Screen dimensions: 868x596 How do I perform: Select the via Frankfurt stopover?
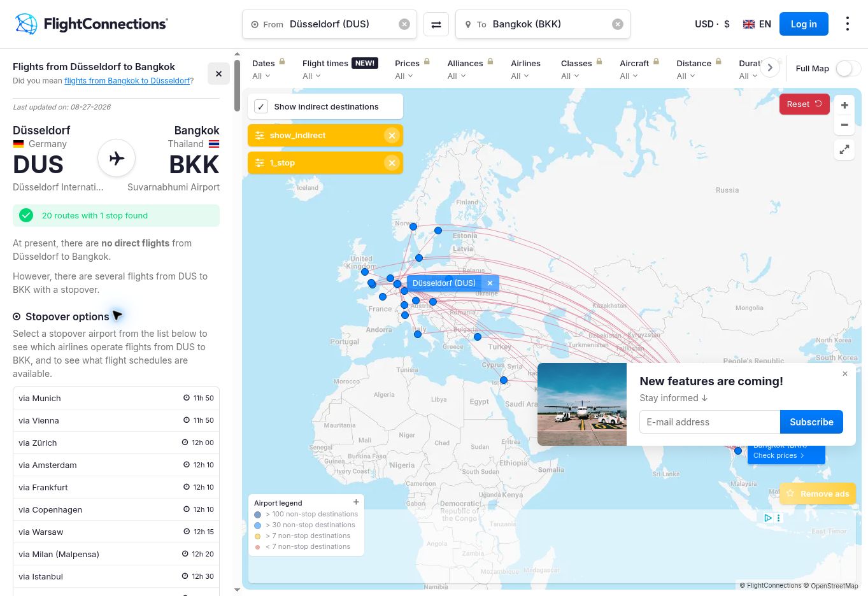pos(116,487)
